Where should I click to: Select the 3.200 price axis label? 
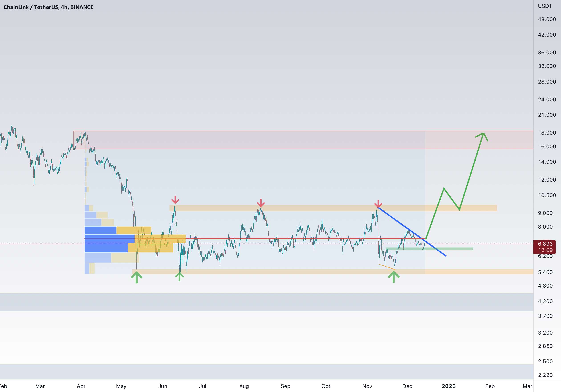(x=545, y=333)
